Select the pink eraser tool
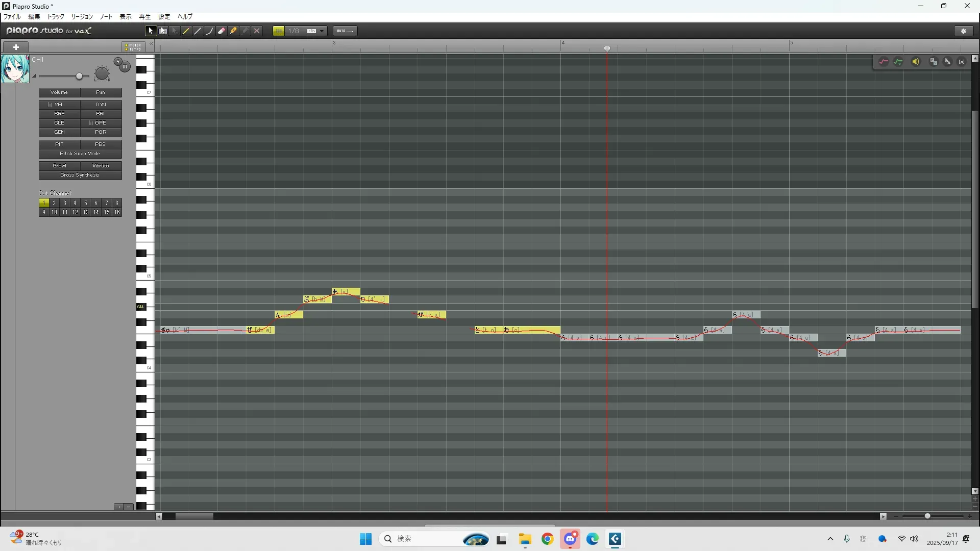 [222, 31]
